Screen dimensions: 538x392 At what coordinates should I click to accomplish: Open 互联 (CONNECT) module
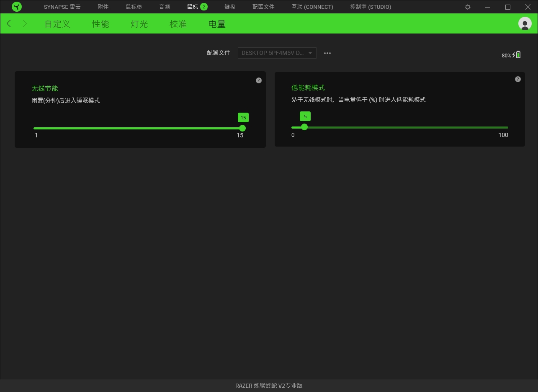point(312,7)
